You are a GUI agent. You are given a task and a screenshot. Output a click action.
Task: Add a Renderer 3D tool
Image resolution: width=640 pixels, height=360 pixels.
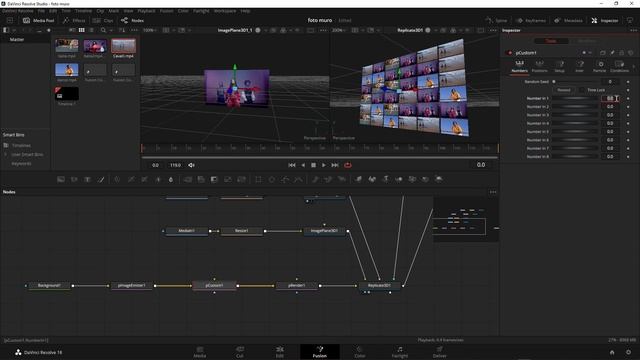439,179
